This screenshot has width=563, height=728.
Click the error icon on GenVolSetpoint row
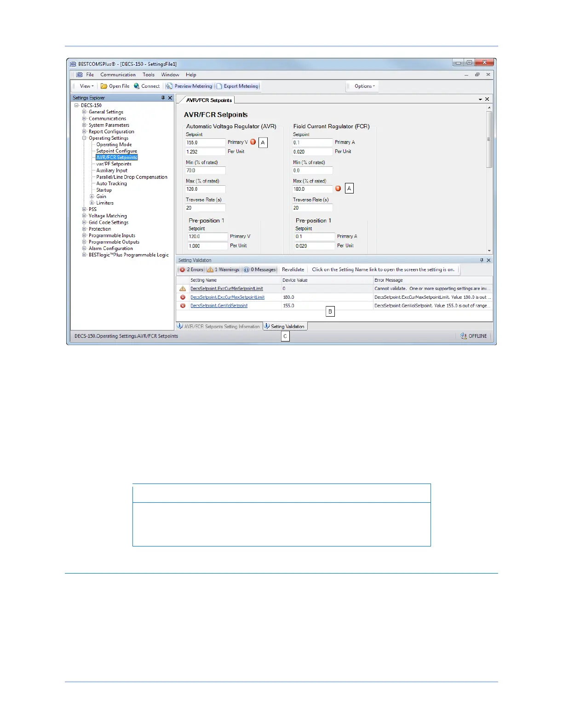coord(183,306)
